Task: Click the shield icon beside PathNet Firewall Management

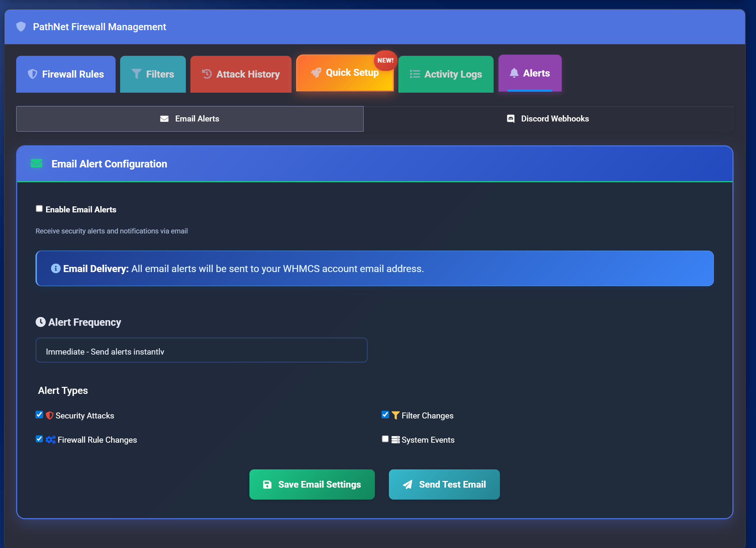Action: pos(21,27)
